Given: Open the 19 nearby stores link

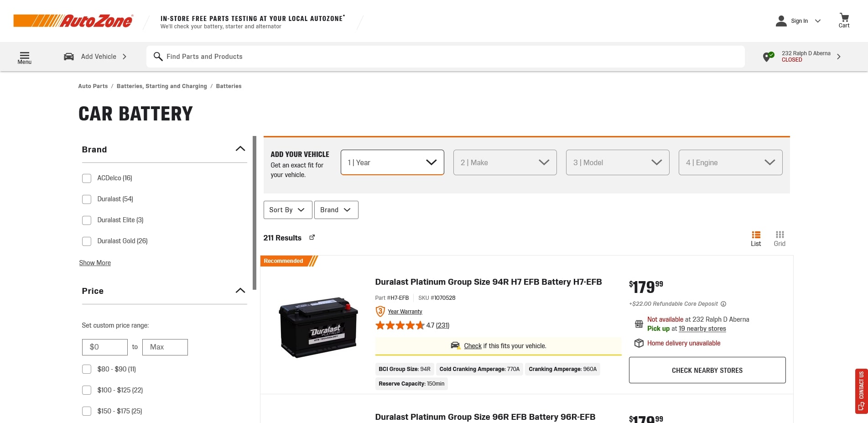Looking at the screenshot, I should 702,329.
